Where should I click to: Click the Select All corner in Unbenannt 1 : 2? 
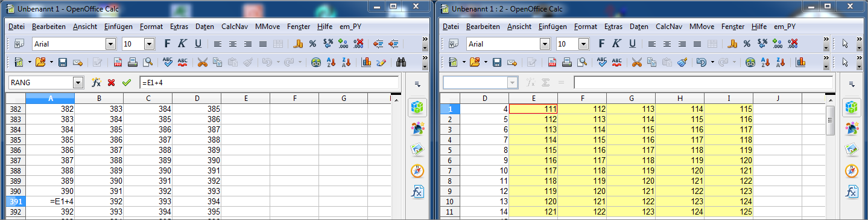pyautogui.click(x=450, y=98)
